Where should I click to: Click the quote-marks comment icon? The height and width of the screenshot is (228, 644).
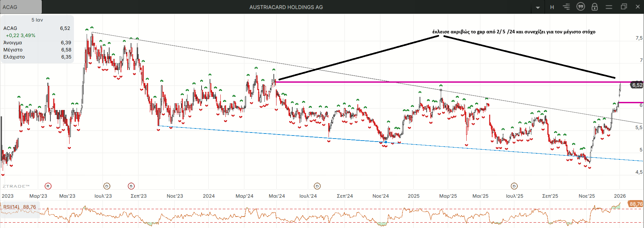[581, 7]
